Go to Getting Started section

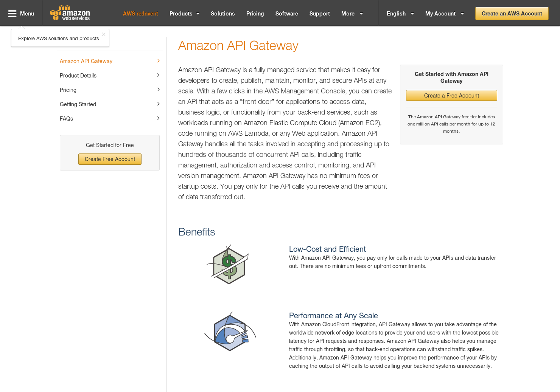tap(78, 104)
